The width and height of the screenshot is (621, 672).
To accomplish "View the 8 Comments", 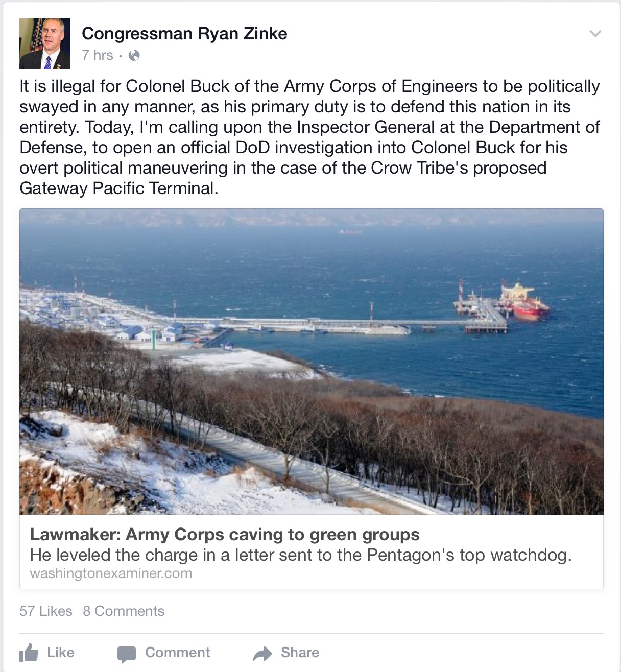I will (124, 611).
